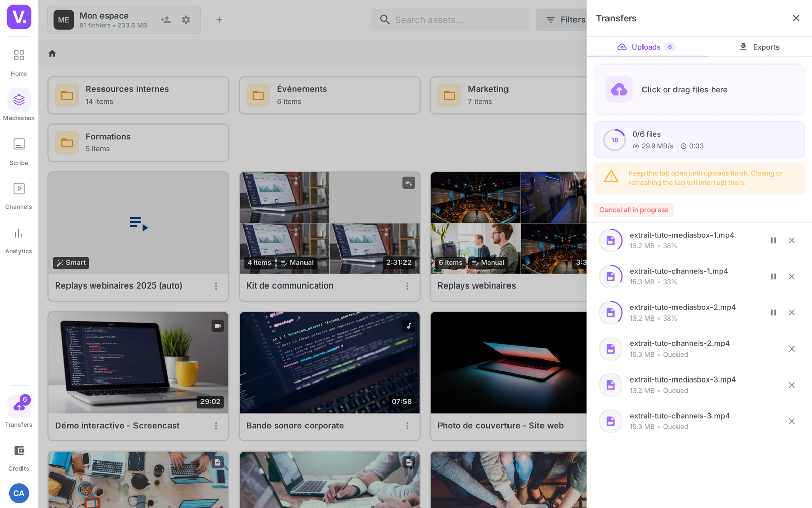Image resolution: width=812 pixels, height=508 pixels.
Task: Open the Démo interactive - Screencast thumbnail
Action: (139, 363)
